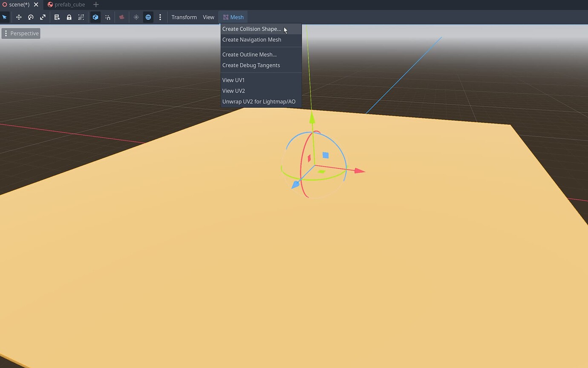Open the View menu
This screenshot has height=368, width=588.
208,17
